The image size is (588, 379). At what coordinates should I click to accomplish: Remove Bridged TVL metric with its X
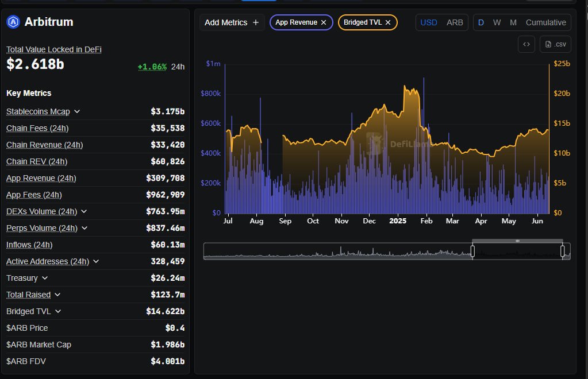388,22
